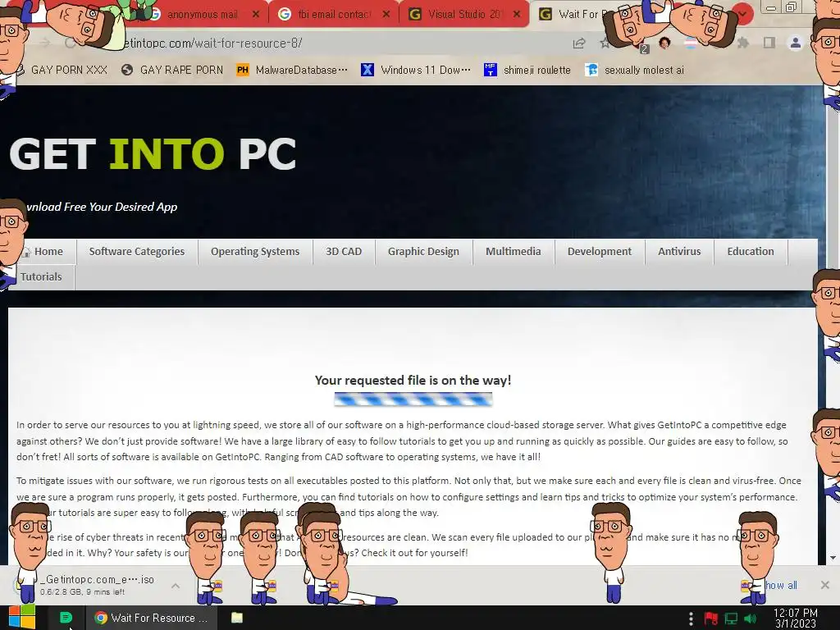The height and width of the screenshot is (630, 840).
Task: Click the page scrollbar down arrow
Action: click(833, 558)
